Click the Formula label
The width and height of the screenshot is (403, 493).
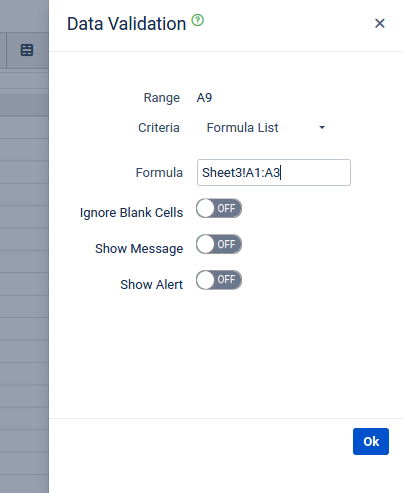tap(159, 173)
